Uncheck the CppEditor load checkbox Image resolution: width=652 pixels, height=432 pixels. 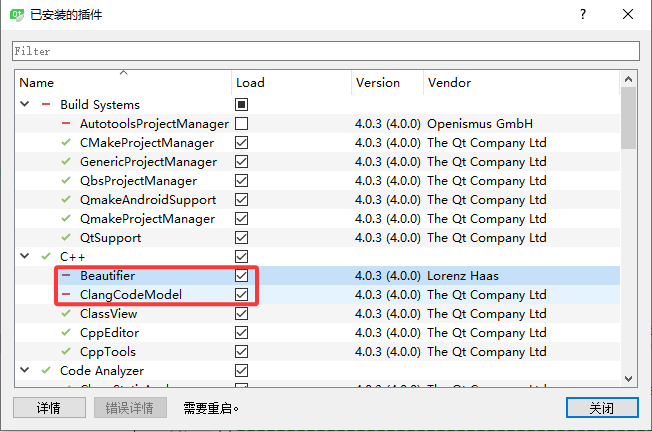click(241, 332)
